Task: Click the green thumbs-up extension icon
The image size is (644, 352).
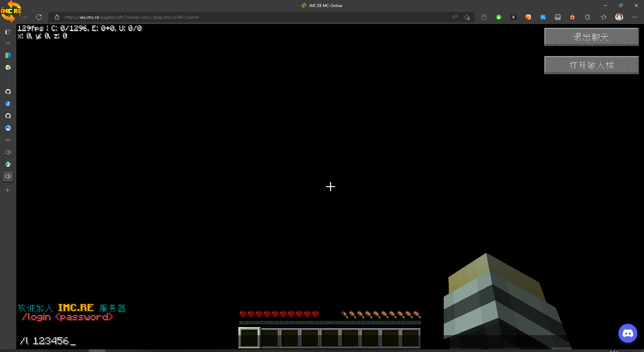Action: pos(498,17)
